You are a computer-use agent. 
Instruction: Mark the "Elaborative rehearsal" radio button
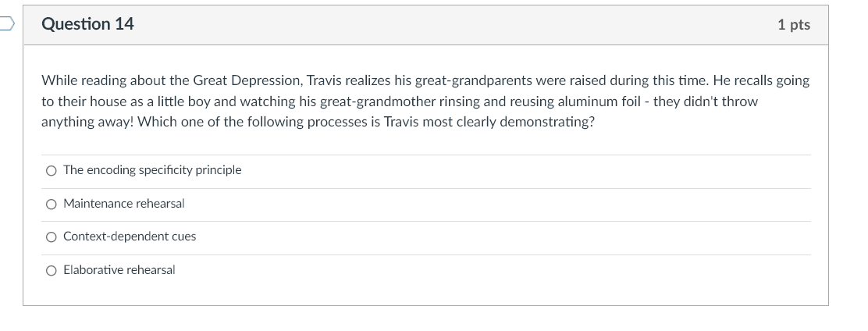click(52, 270)
